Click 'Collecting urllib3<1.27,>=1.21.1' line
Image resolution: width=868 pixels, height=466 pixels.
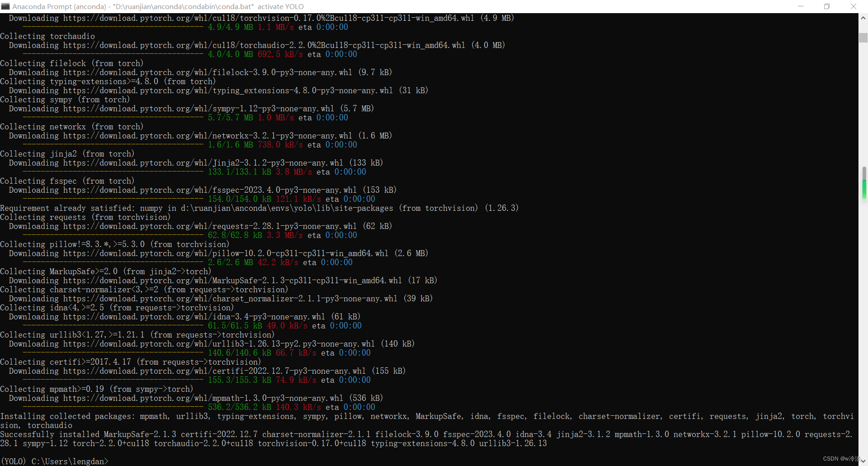point(137,335)
